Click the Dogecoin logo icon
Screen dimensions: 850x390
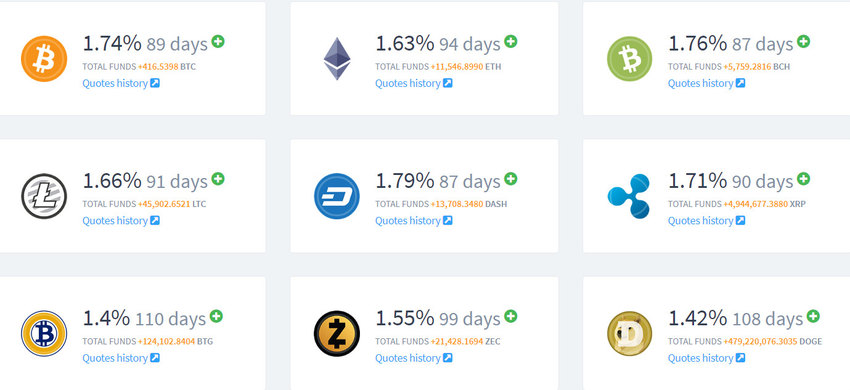pyautogui.click(x=629, y=333)
